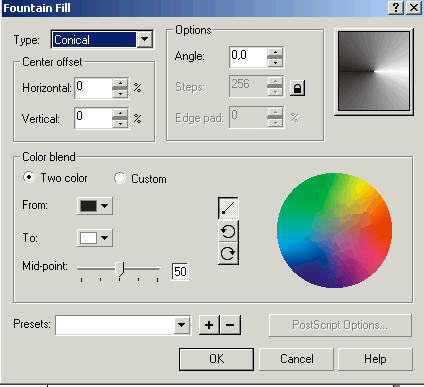This screenshot has height=387, width=424.
Task: Unlock the Steps lock icon
Action: [x=297, y=88]
